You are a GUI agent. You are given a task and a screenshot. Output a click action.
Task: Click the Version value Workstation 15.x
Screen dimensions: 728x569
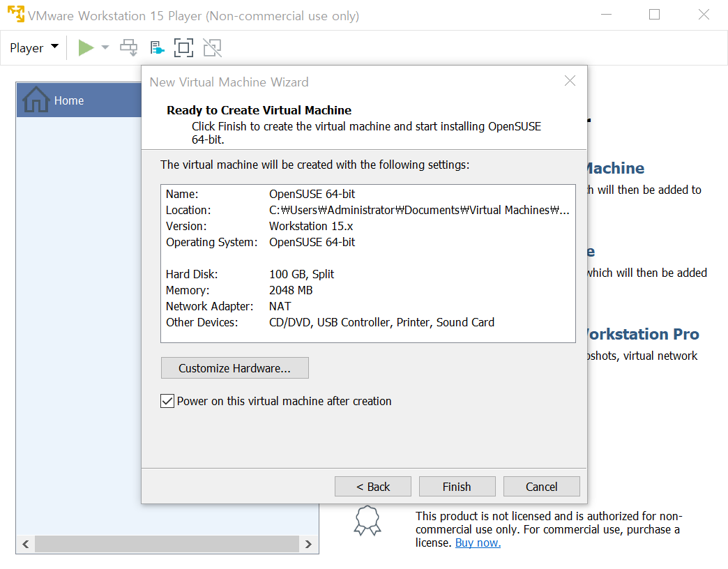(311, 226)
